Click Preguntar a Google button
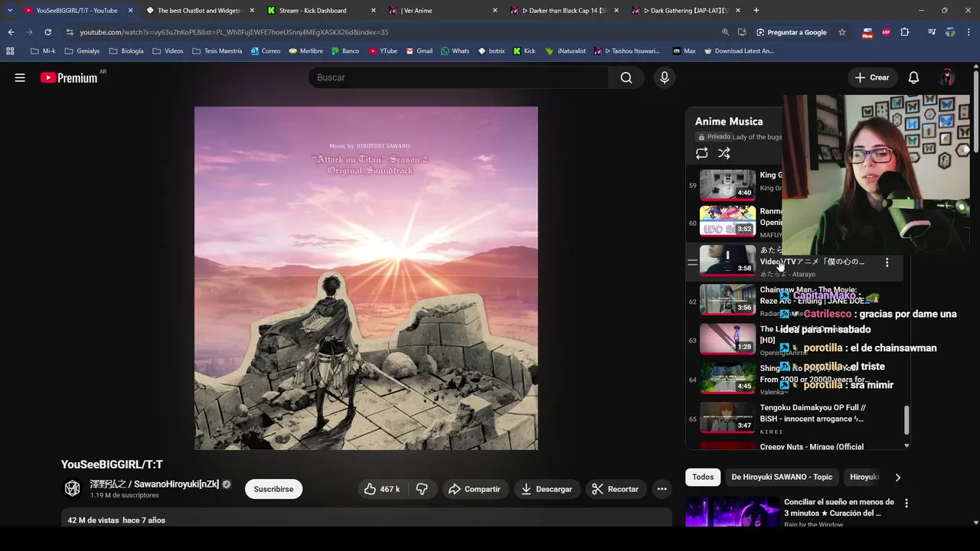Screen dimensions: 980x551 (791, 32)
